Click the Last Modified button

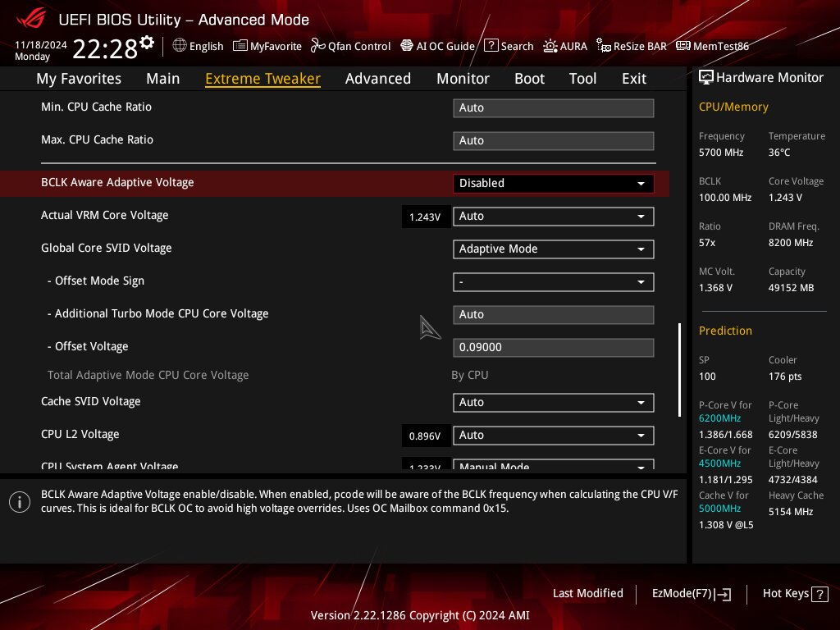tap(587, 594)
